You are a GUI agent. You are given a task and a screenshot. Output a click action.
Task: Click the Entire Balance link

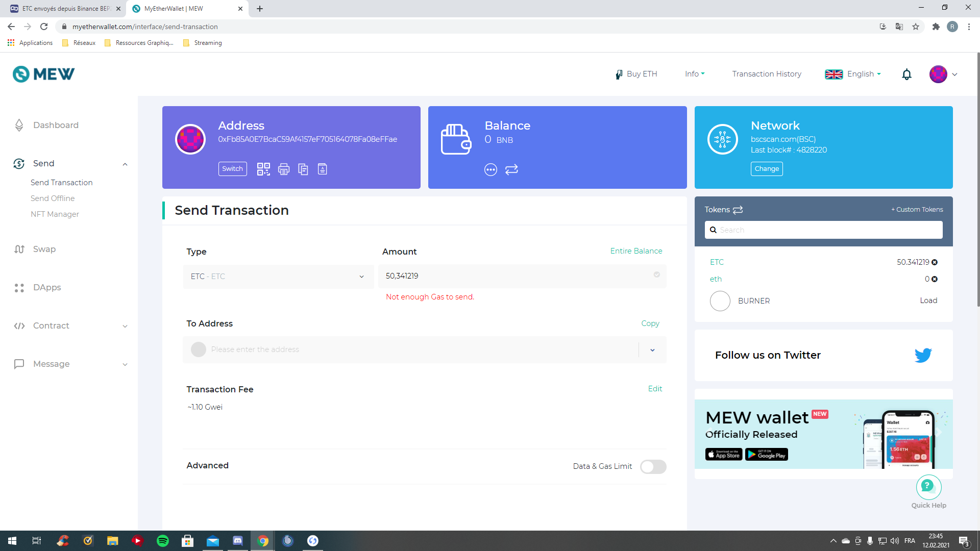tap(636, 251)
